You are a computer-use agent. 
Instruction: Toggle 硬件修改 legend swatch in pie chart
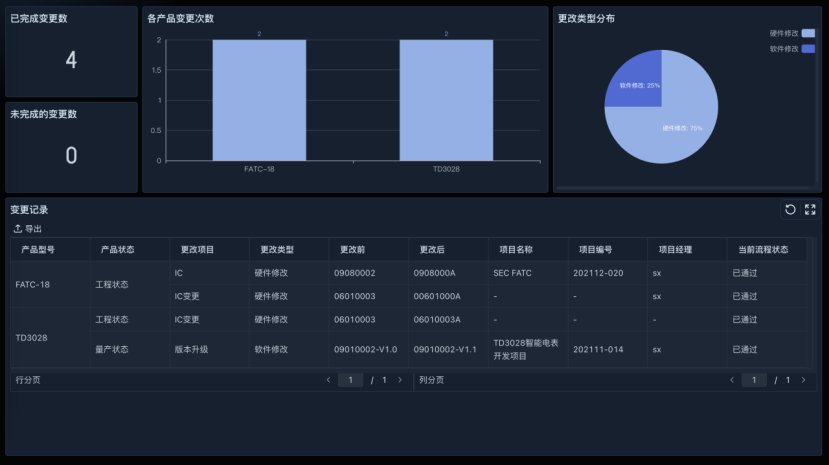click(x=808, y=33)
